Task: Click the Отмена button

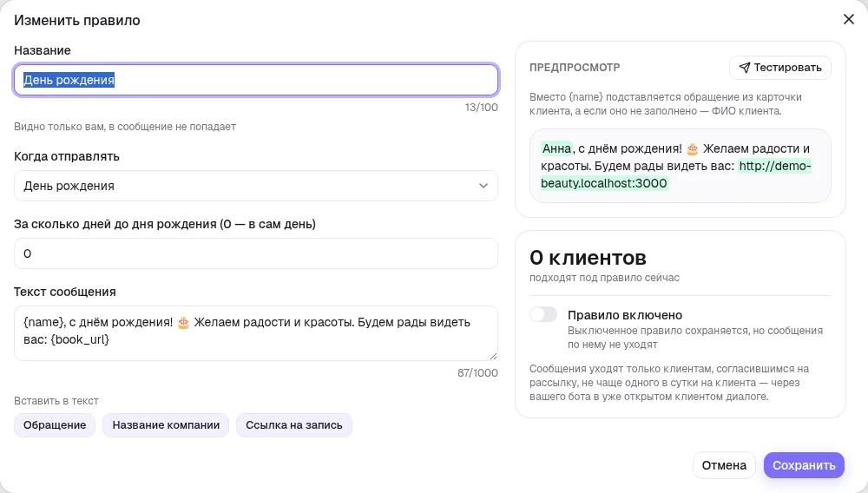Action: tap(724, 465)
